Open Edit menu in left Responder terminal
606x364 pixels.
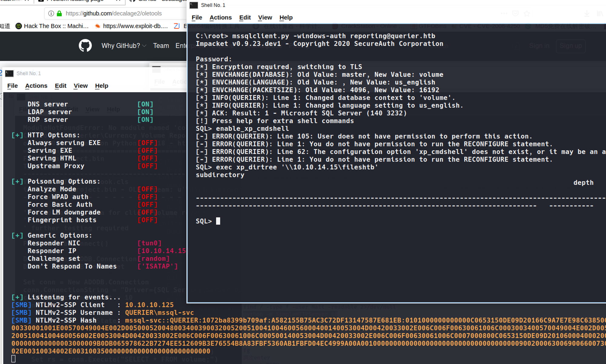click(x=61, y=86)
